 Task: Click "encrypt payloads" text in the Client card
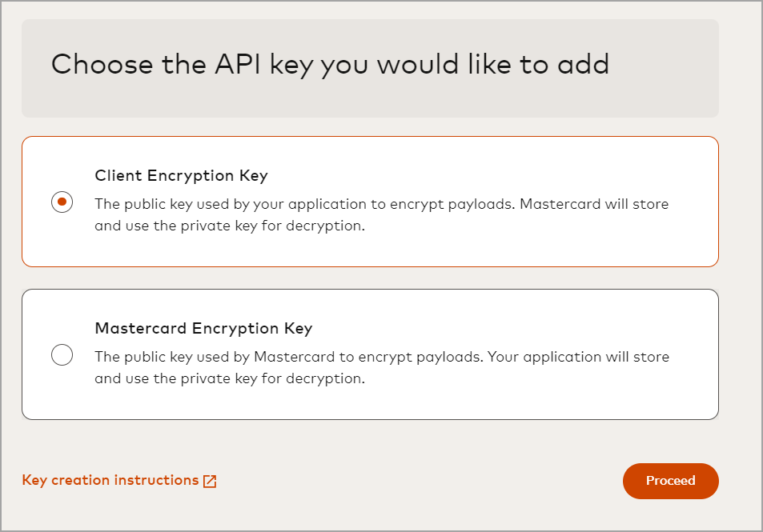(452, 204)
